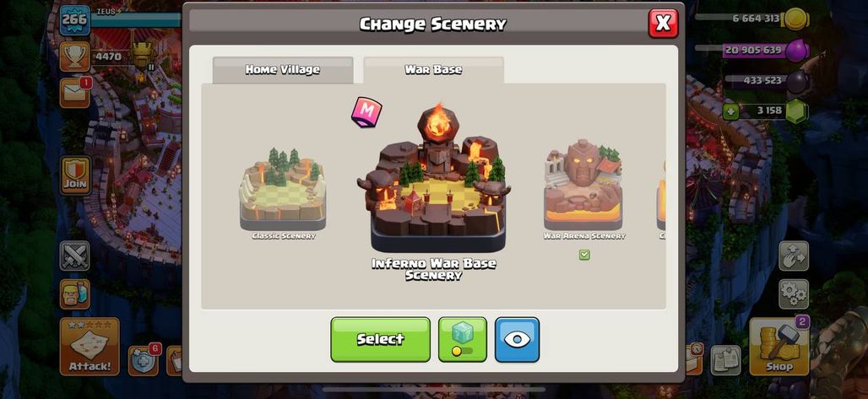The image size is (868, 399).
Task: Open the settings gears icon
Action: 794,294
